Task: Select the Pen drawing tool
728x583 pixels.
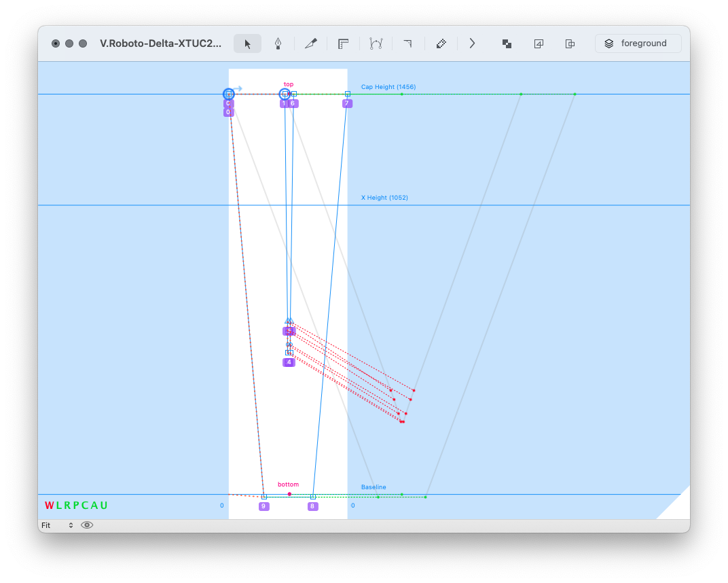Action: point(278,43)
